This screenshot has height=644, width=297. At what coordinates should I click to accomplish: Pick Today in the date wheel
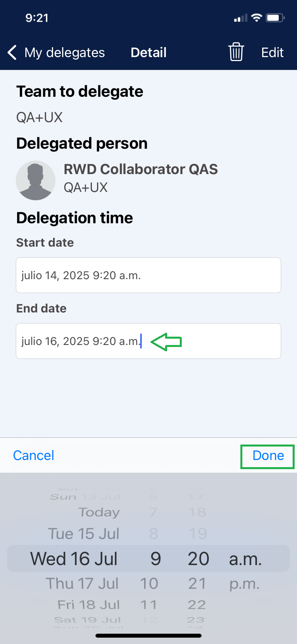pos(99,512)
